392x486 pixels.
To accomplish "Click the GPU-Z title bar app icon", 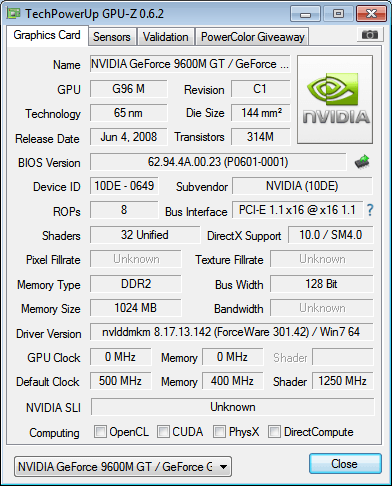I will 14,13.
